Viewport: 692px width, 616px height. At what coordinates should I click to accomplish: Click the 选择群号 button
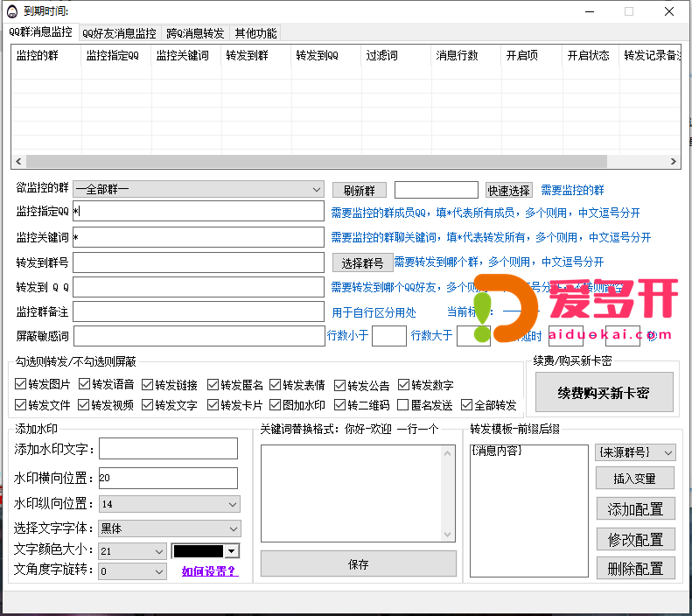(362, 263)
